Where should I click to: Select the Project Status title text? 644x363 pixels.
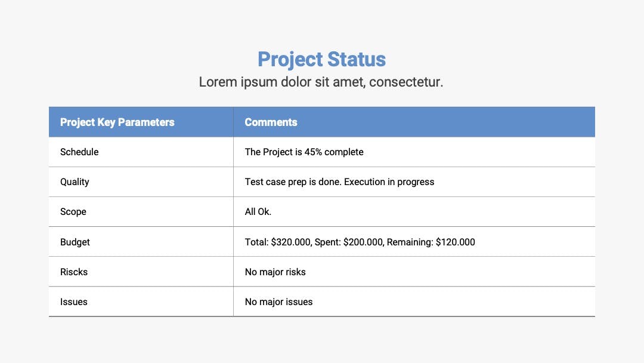pos(321,60)
